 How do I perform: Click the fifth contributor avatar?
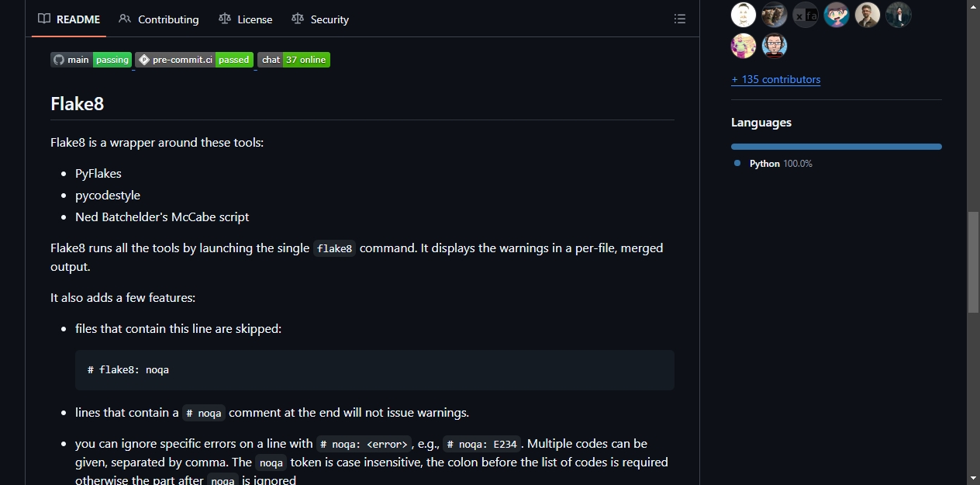tap(868, 15)
